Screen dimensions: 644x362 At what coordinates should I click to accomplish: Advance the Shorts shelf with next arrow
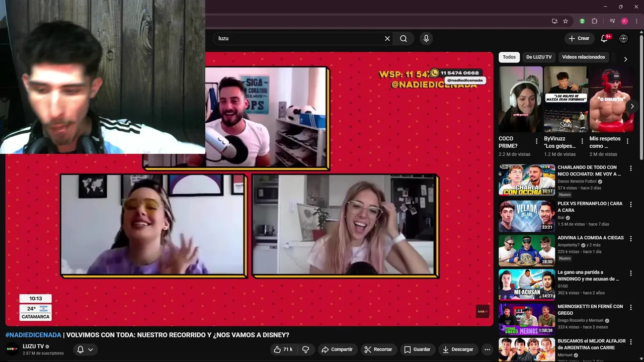coord(632,107)
